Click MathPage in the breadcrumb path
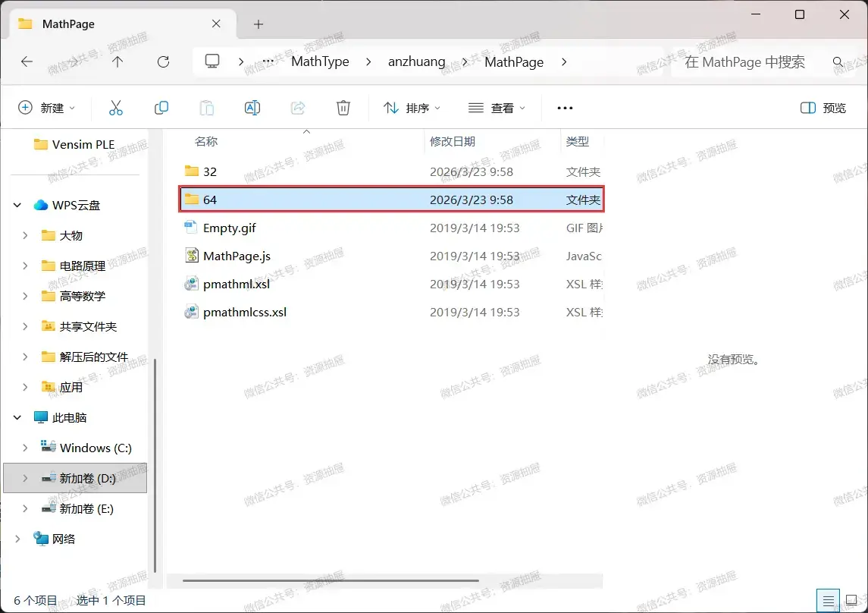Image resolution: width=868 pixels, height=613 pixels. pyautogui.click(x=514, y=62)
